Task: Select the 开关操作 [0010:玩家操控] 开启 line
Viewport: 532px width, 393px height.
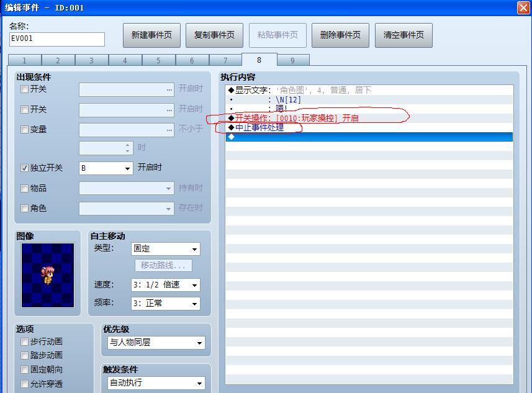Action: (x=369, y=118)
